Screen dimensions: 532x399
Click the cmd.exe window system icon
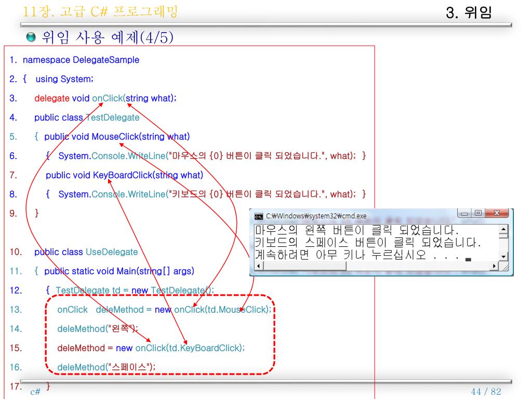(259, 217)
